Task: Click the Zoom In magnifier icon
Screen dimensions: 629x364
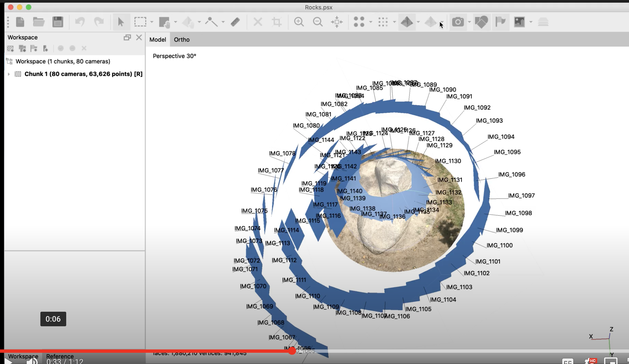Action: [x=299, y=22]
